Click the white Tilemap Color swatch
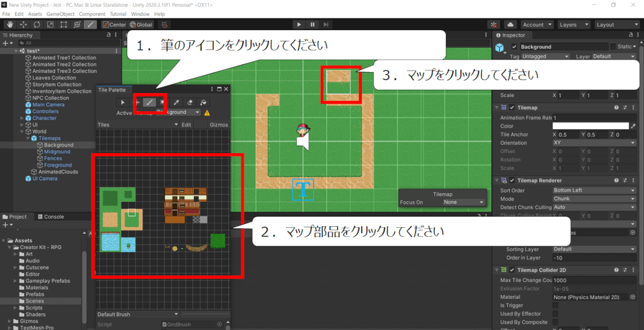The image size is (644, 330). click(x=591, y=126)
